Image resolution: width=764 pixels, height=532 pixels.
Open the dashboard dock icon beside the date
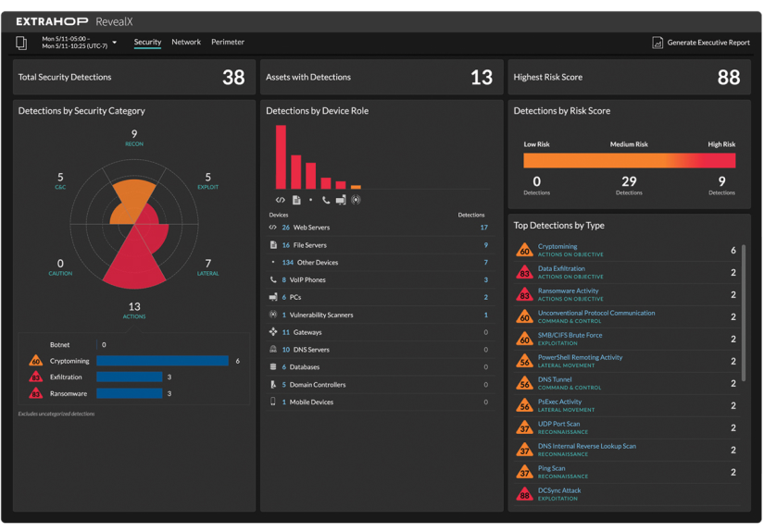pyautogui.click(x=21, y=43)
